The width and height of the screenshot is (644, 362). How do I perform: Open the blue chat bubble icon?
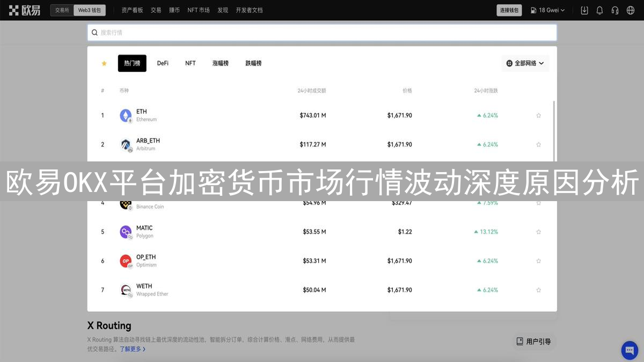pyautogui.click(x=630, y=350)
